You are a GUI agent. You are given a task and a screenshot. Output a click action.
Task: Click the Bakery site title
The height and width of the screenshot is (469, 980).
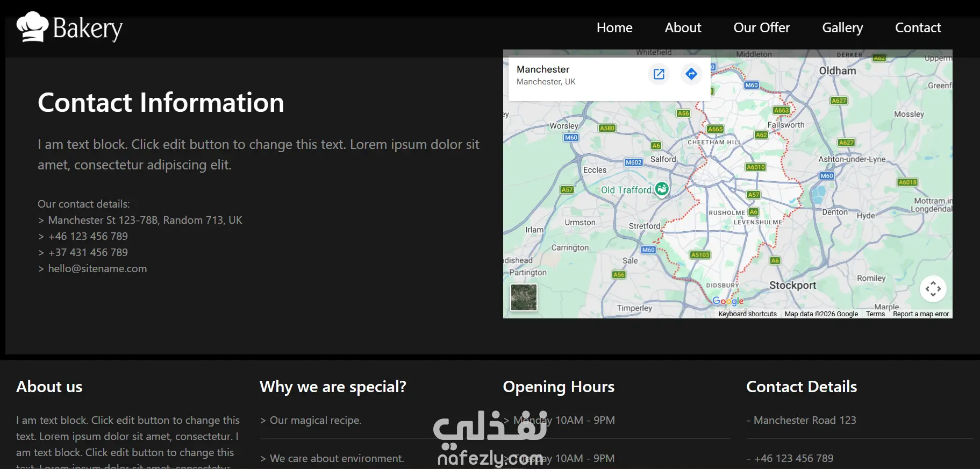(x=88, y=29)
